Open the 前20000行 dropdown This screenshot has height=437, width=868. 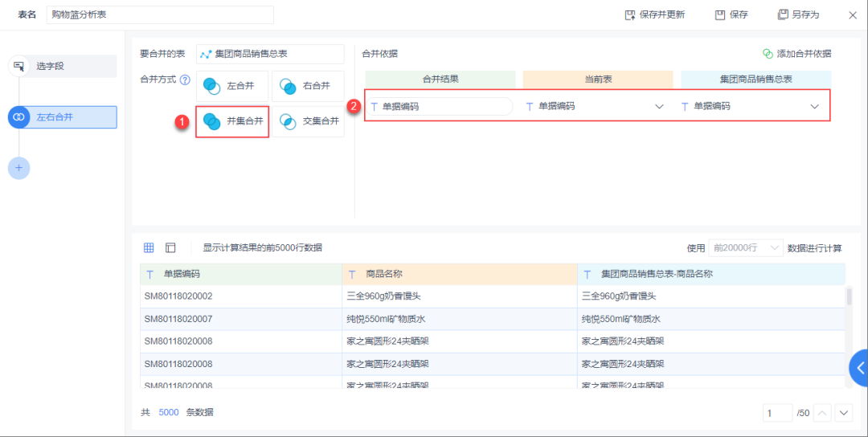pos(746,247)
